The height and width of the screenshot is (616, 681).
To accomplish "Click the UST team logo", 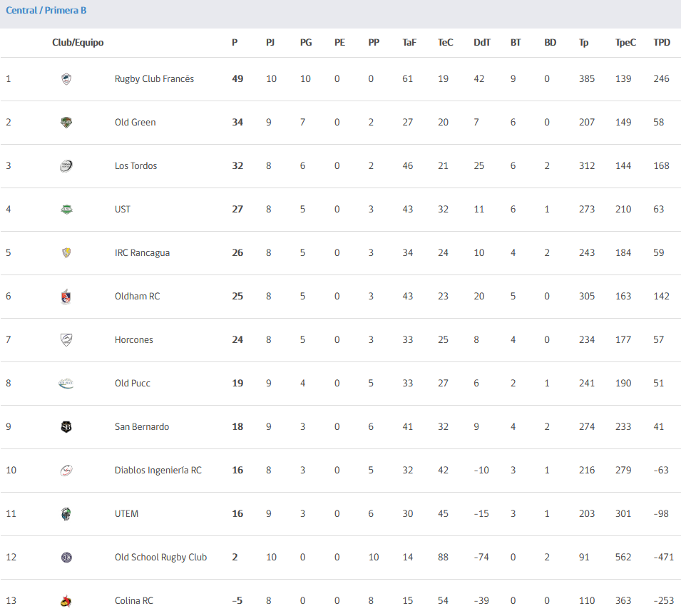I will click(x=66, y=210).
